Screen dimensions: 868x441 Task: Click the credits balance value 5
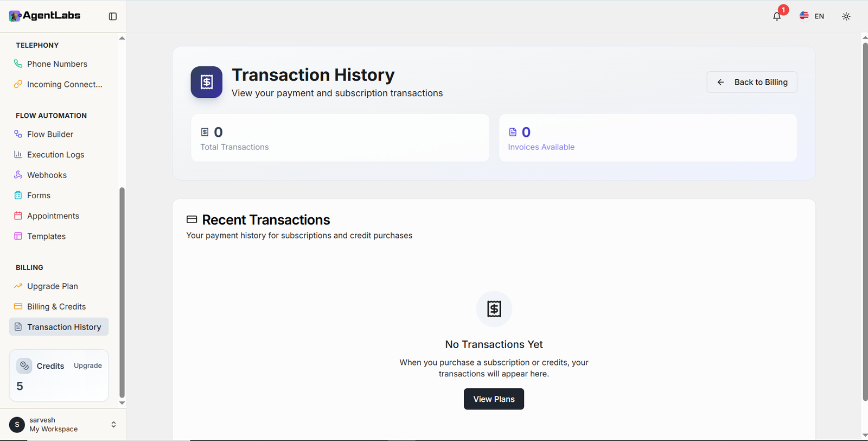coord(20,386)
